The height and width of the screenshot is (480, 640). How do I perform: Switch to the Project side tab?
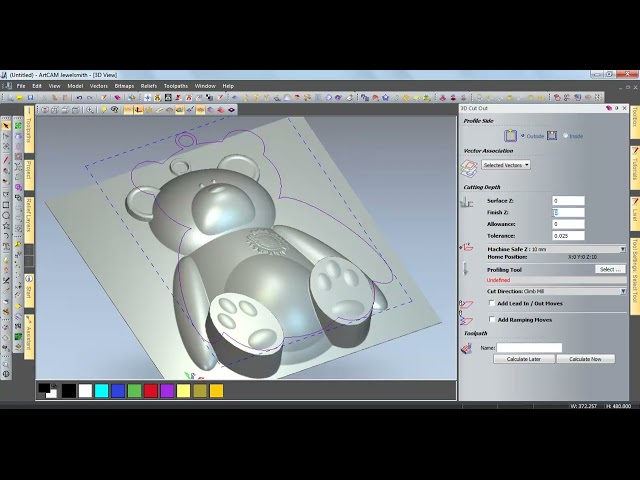(x=29, y=173)
